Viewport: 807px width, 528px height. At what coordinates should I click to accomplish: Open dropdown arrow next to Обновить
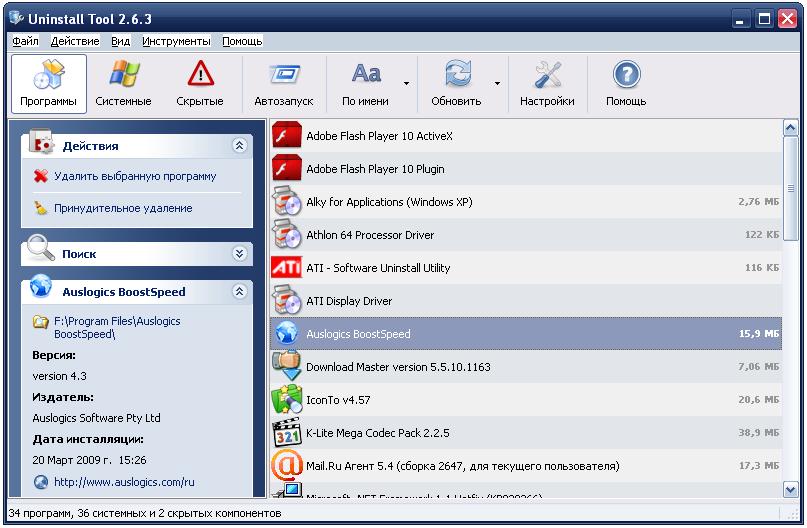click(x=497, y=83)
